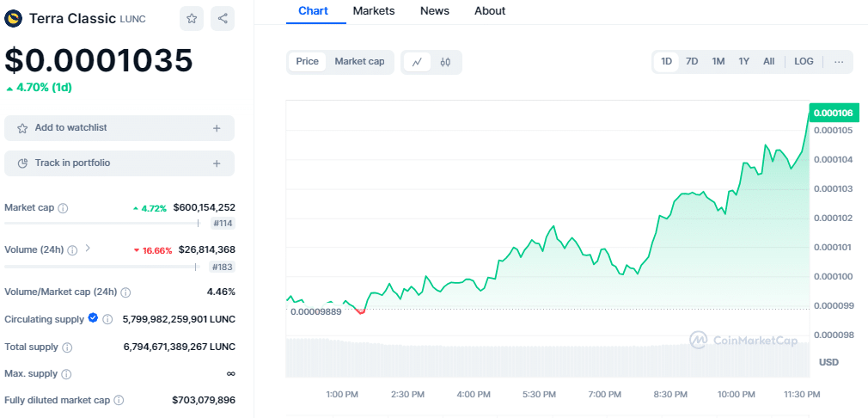Open chart more options ellipsis

(x=840, y=61)
